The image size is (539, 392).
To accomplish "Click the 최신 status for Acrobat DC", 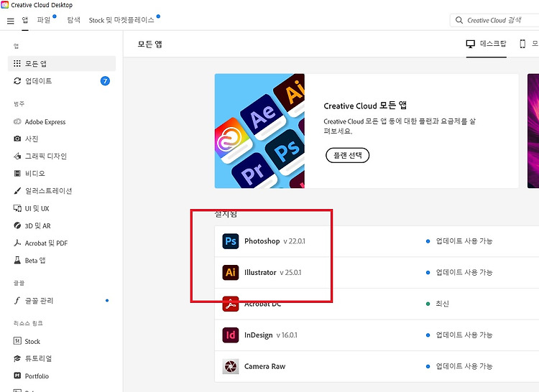I will click(x=442, y=304).
